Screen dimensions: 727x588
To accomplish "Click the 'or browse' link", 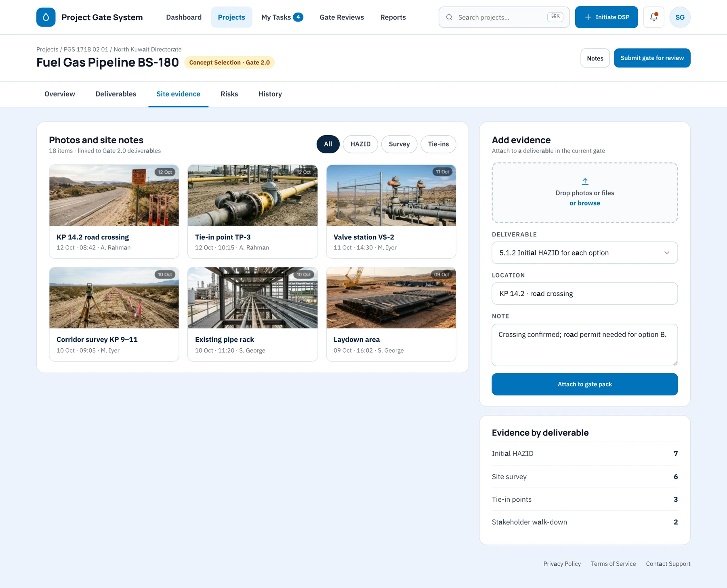I will tap(584, 203).
